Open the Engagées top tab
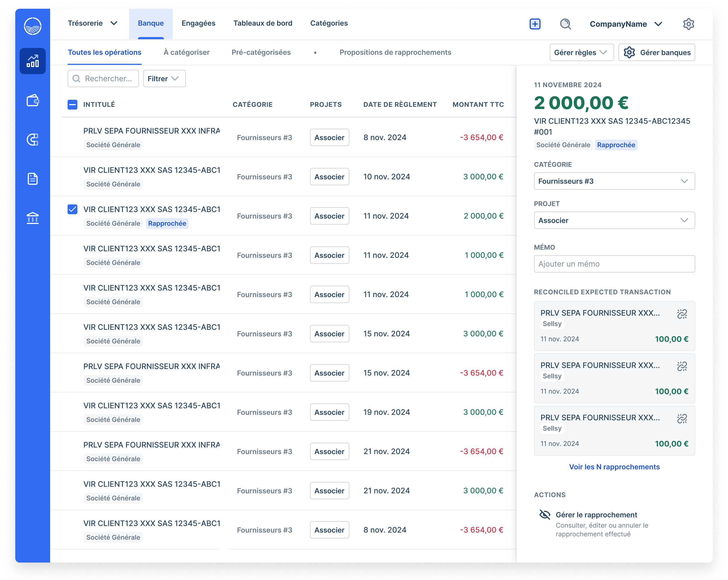 tap(198, 23)
